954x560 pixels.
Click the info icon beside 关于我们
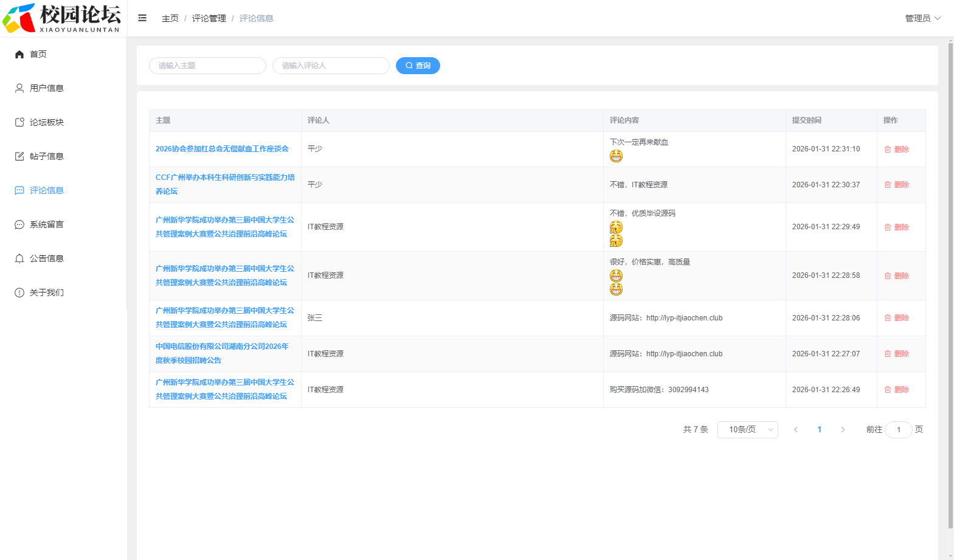pos(19,292)
